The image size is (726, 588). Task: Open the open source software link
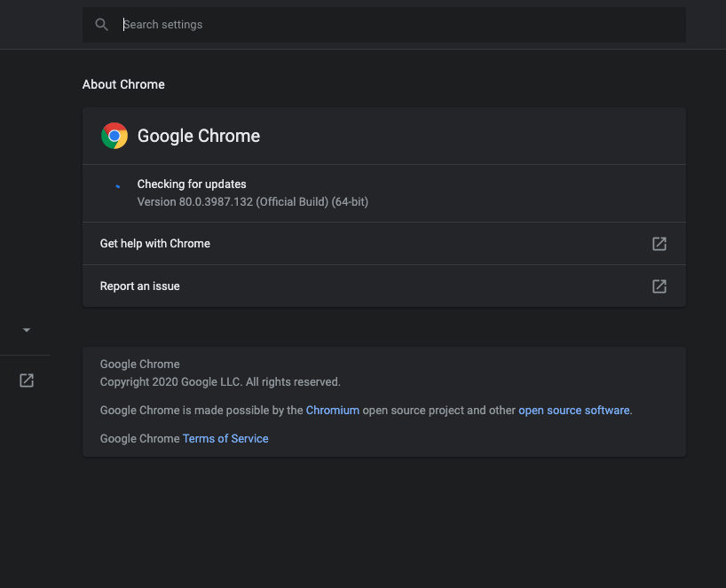573,411
